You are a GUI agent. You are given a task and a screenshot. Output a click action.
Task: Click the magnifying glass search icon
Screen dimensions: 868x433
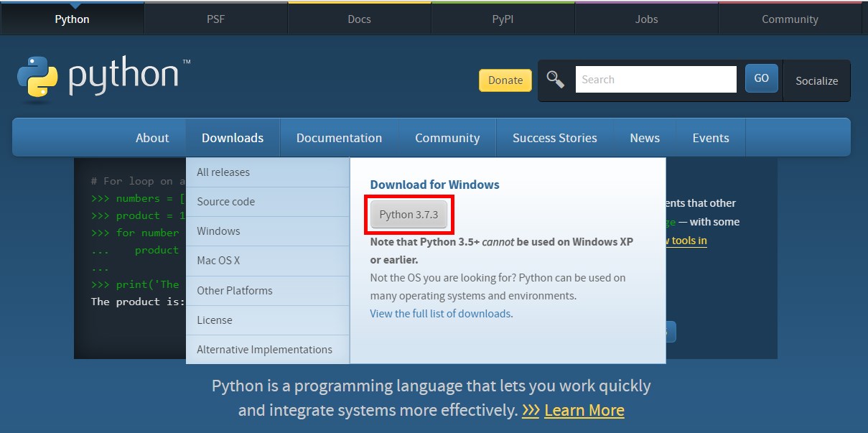pyautogui.click(x=555, y=79)
